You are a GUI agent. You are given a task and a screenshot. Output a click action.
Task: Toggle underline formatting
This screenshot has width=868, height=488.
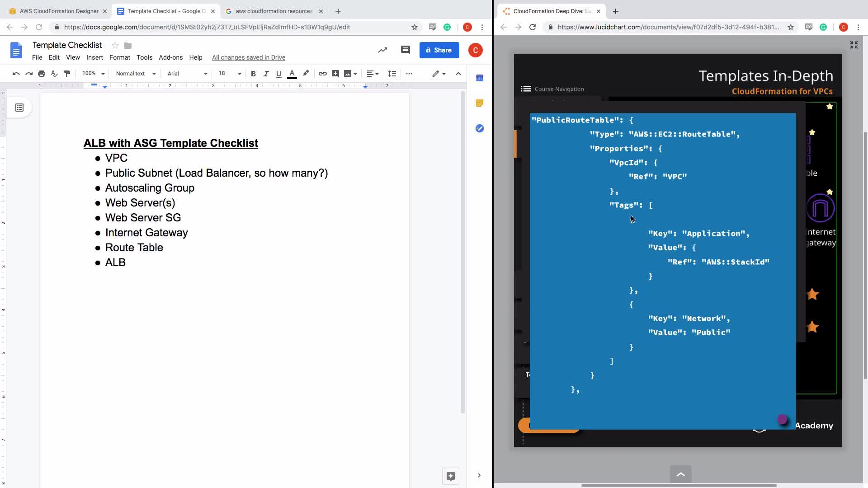278,74
